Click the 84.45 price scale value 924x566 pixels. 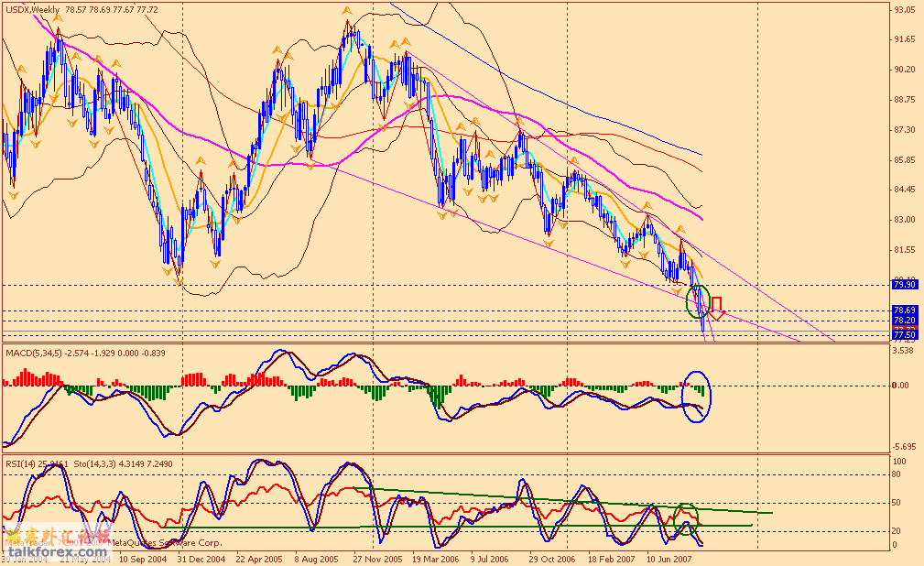tap(905, 190)
